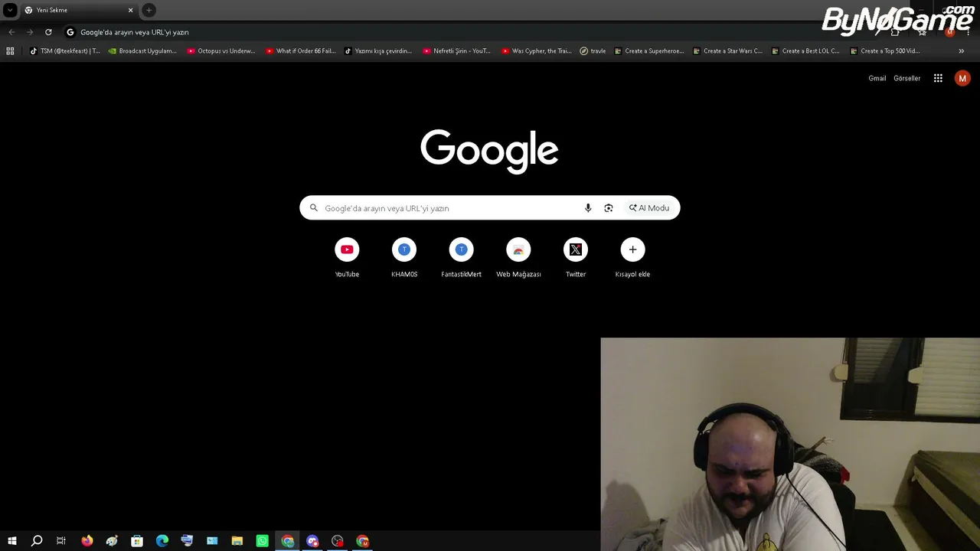Open the TSM (@teekfeast) bookmark
The height and width of the screenshot is (551, 980).
[x=65, y=51]
